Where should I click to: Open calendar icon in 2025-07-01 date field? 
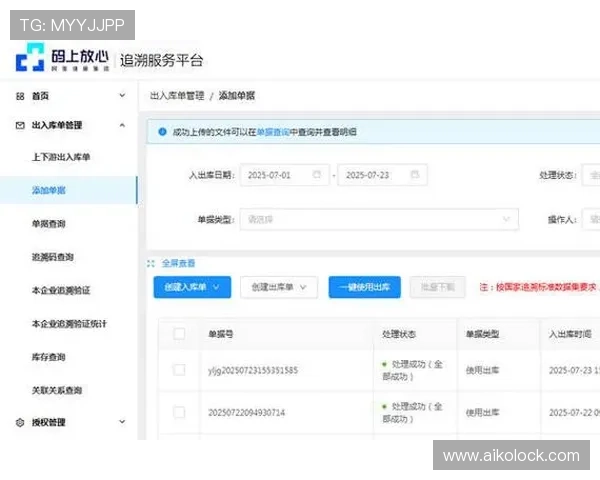[x=316, y=175]
